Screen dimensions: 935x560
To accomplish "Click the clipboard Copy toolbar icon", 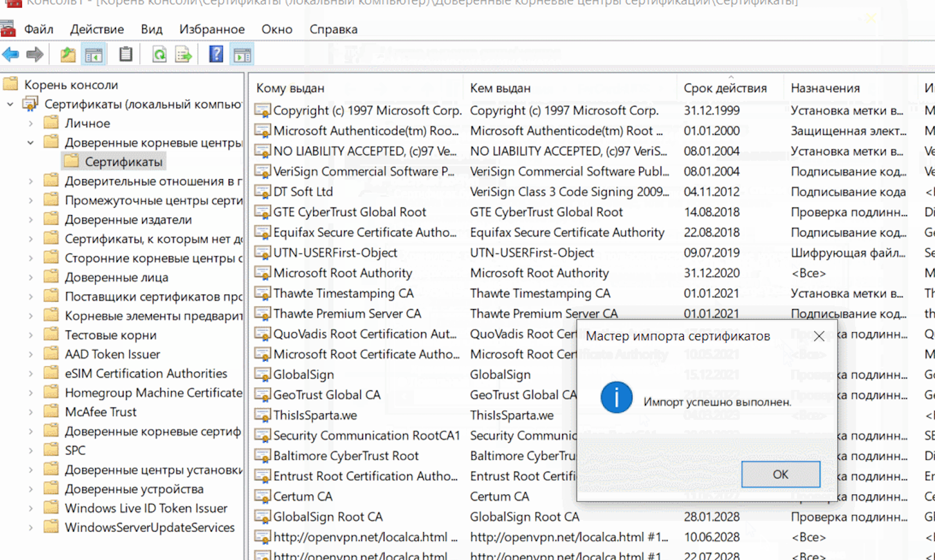I will click(x=125, y=54).
